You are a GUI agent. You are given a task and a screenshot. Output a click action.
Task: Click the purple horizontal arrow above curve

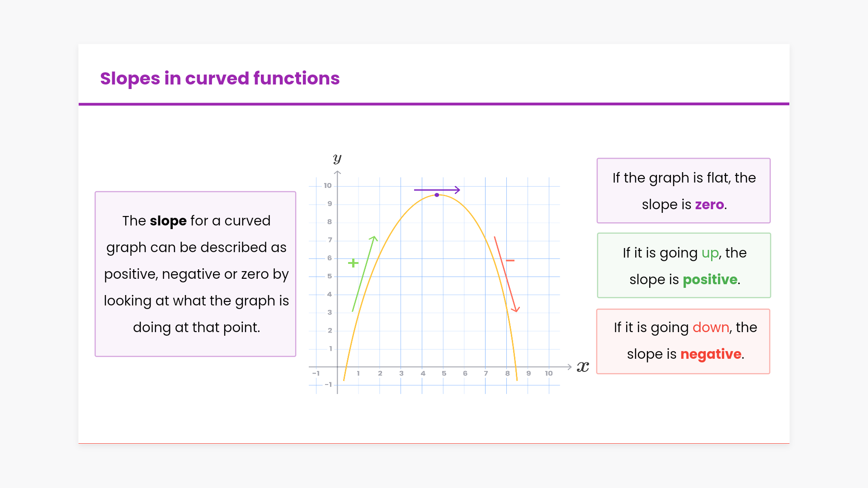pyautogui.click(x=437, y=190)
